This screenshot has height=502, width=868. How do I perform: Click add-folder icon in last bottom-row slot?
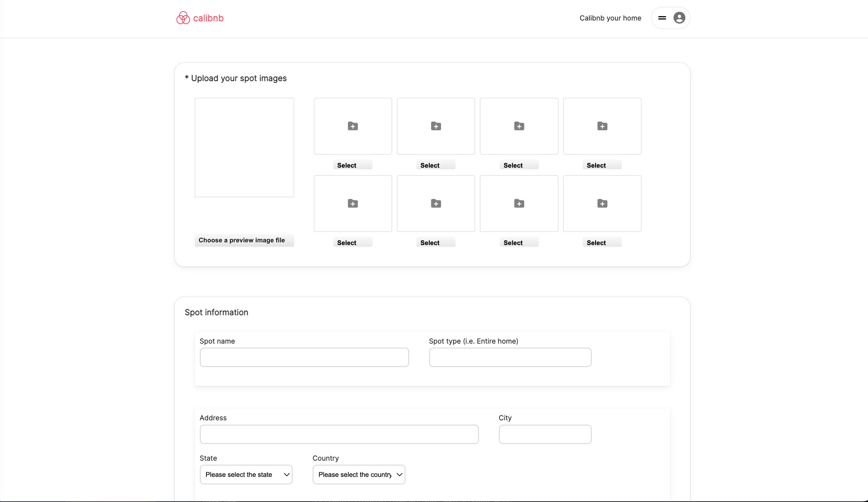tap(602, 203)
